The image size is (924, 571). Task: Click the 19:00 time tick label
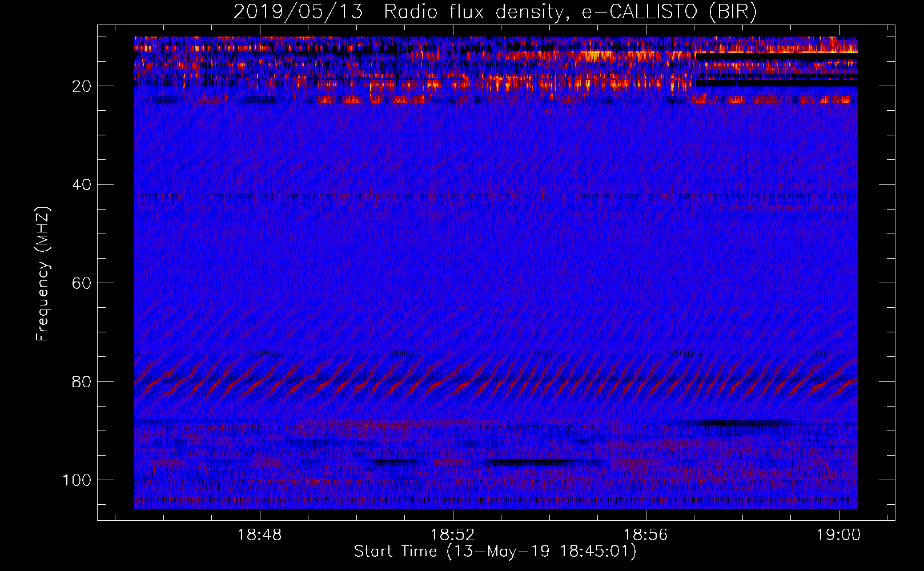point(839,535)
